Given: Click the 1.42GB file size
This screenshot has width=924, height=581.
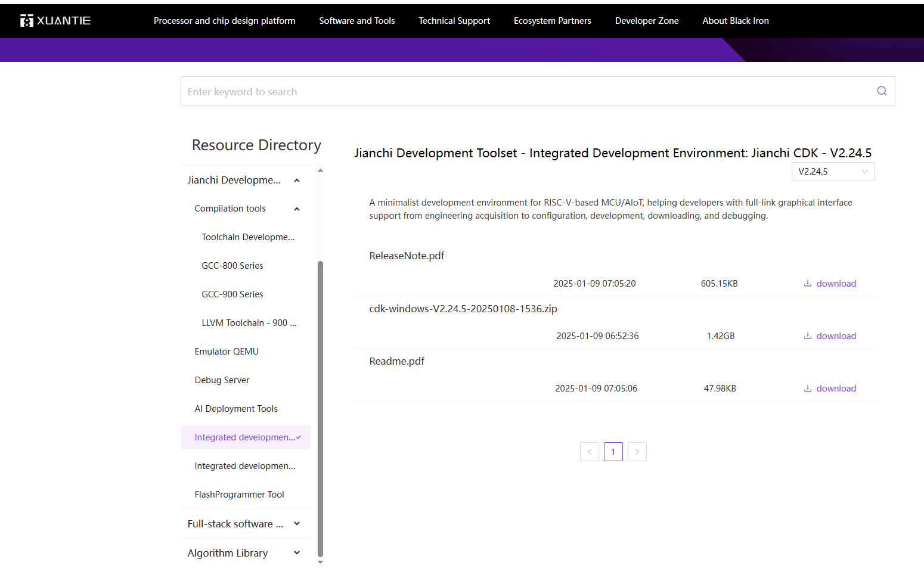Looking at the screenshot, I should 721,336.
